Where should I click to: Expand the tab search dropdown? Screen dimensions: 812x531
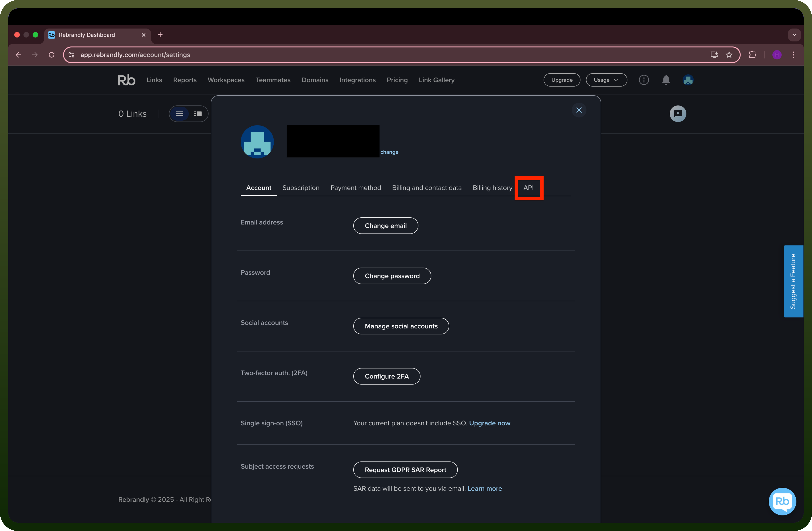(794, 35)
